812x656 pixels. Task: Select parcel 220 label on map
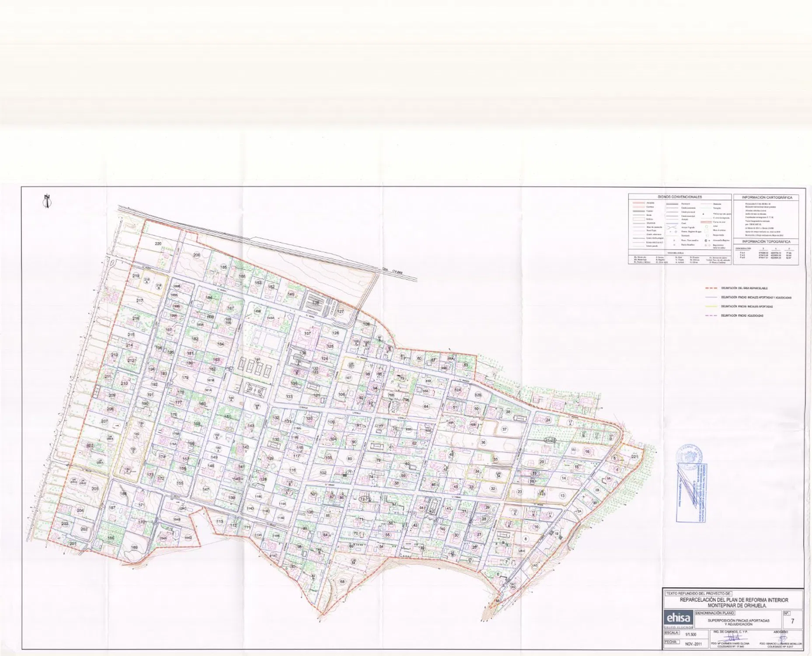click(158, 244)
